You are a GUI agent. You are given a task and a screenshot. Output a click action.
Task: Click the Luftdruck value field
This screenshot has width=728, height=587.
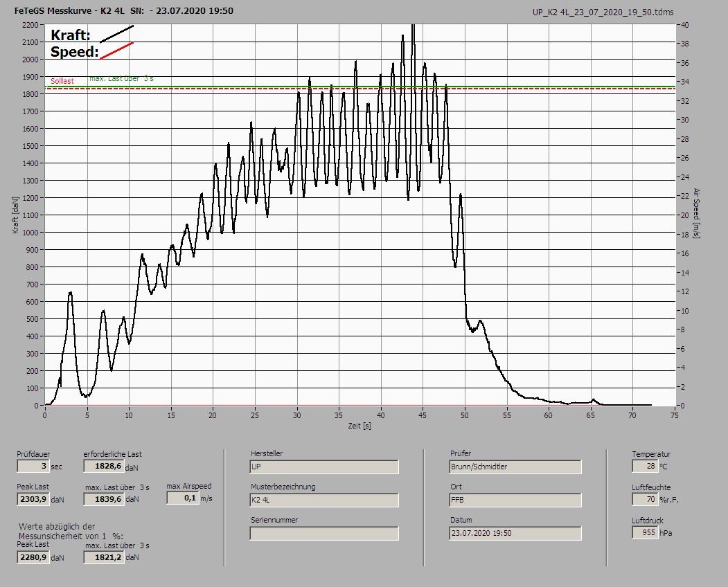(x=644, y=532)
